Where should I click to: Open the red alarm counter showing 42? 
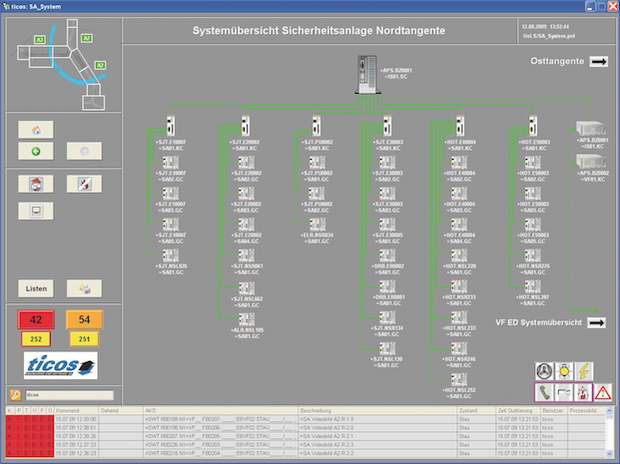click(36, 320)
